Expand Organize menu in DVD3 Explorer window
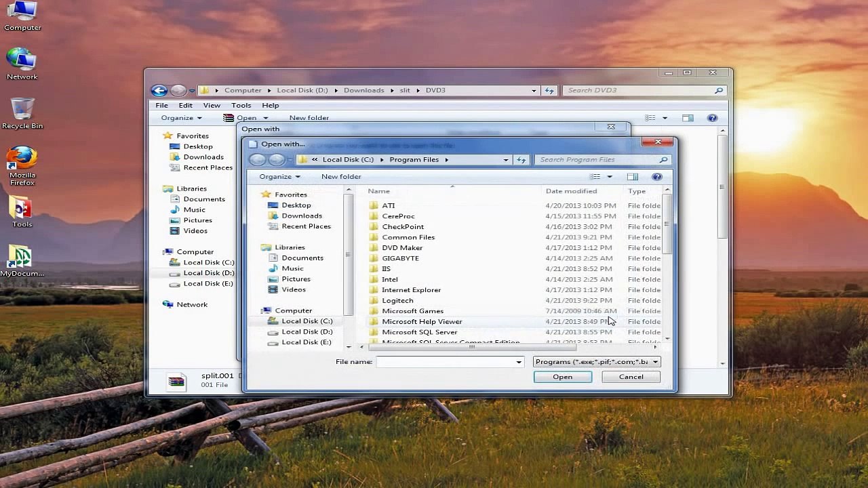The image size is (868, 488). pos(181,118)
